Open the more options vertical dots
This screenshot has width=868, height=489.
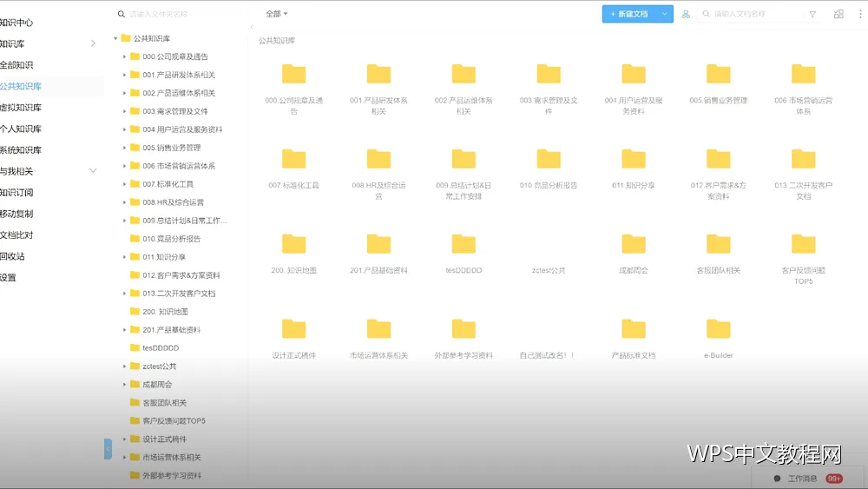click(x=860, y=14)
